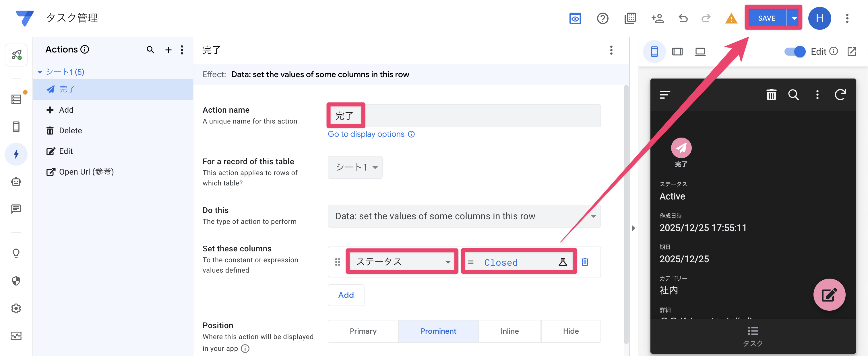Click the expression flask icon beside Closed

562,262
